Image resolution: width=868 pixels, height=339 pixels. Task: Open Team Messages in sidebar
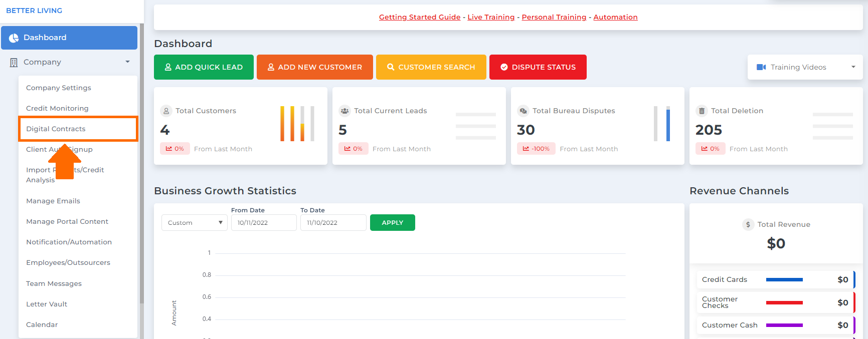[54, 283]
